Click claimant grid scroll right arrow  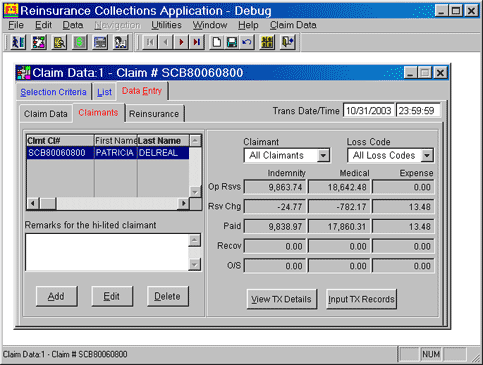183,203
